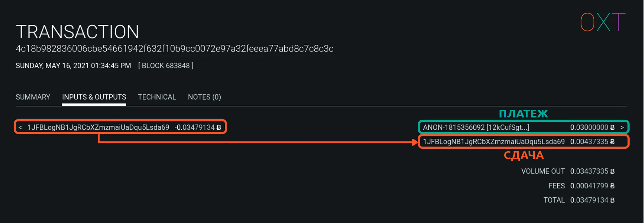Click the OXT logo
The width and height of the screenshot is (644, 223).
(602, 22)
